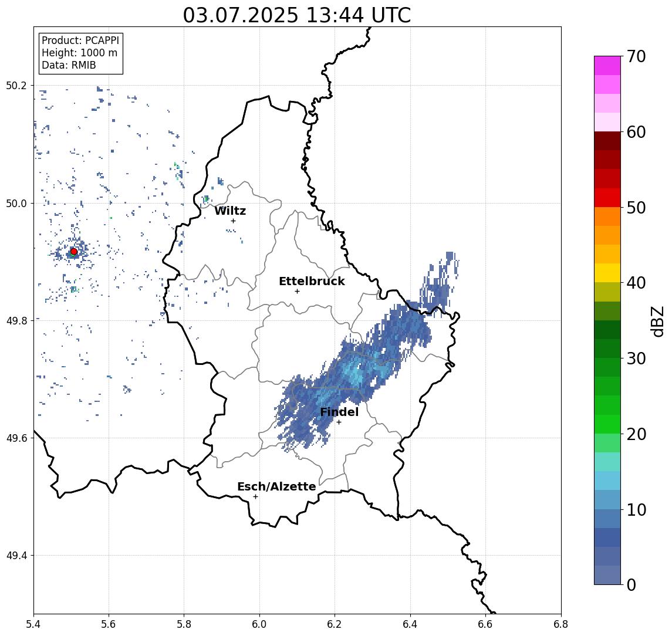672x636 pixels.
Task: Click the colorbar tick label '50'
Action: pyautogui.click(x=636, y=208)
